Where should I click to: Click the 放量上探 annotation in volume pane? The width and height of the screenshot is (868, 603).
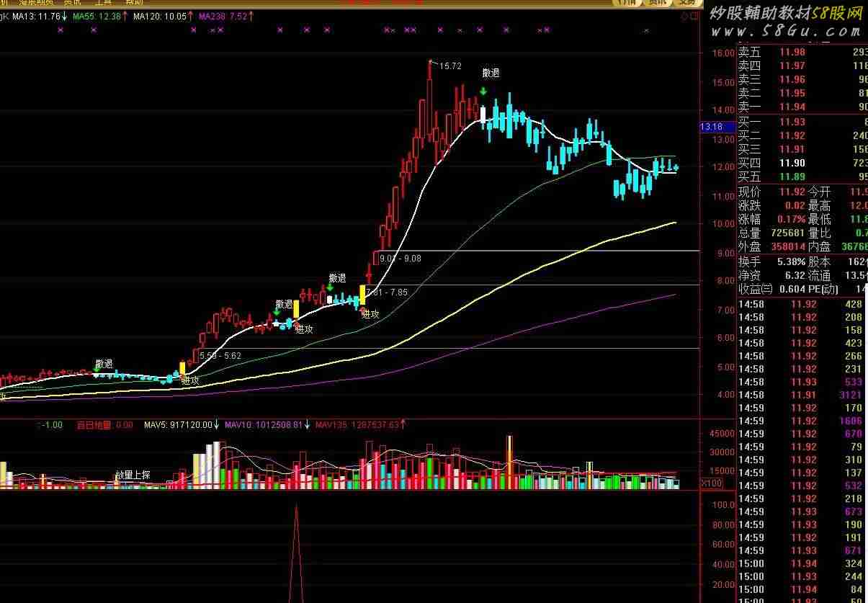(133, 475)
